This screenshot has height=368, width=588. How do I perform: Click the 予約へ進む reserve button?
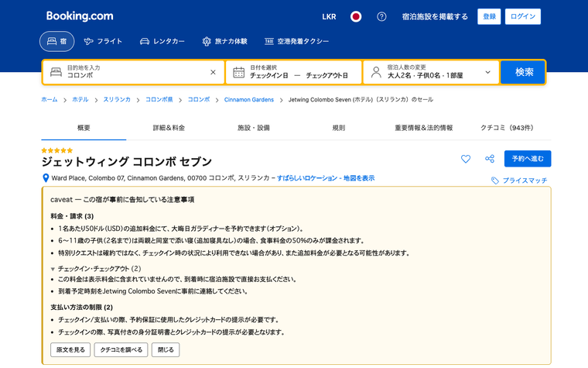click(x=528, y=159)
